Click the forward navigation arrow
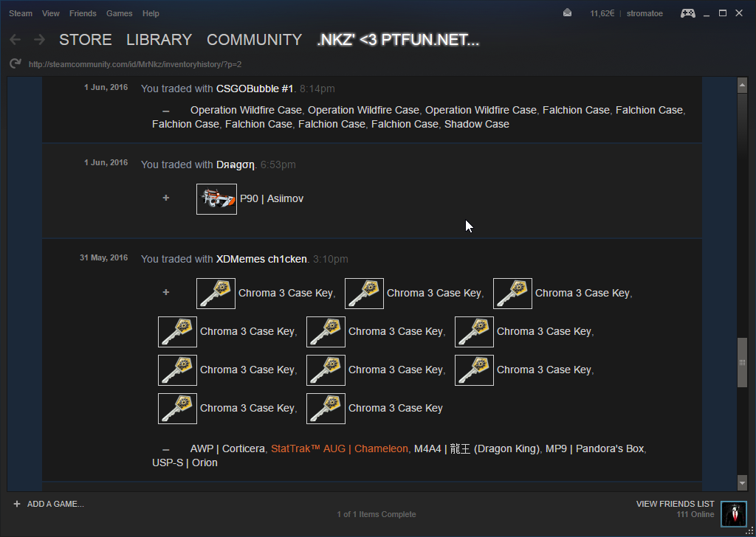Viewport: 756px width, 537px height. pyautogui.click(x=39, y=40)
